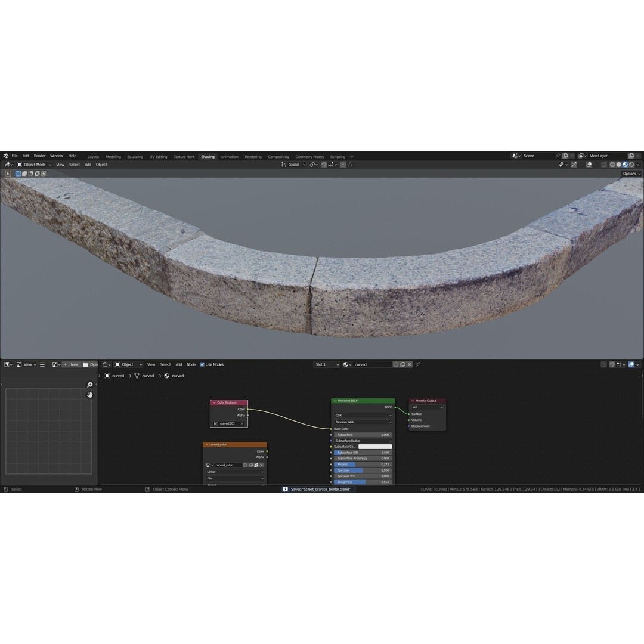The image size is (644, 644).
Task: Open the File menu
Action: [x=15, y=156]
